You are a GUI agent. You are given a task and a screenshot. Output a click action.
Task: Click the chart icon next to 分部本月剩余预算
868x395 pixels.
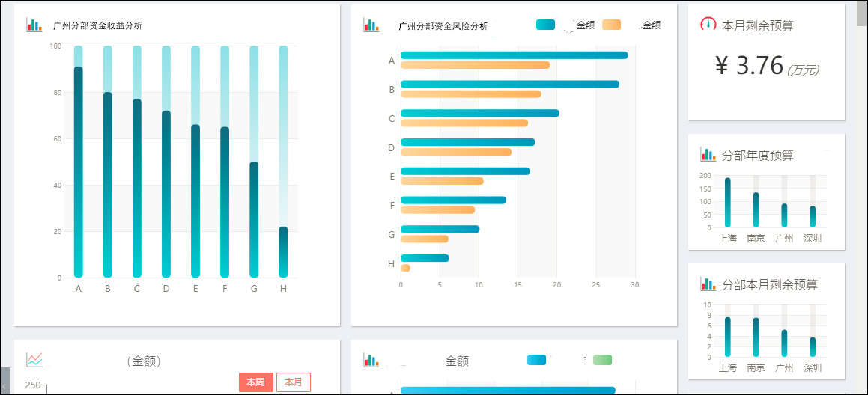(x=708, y=284)
